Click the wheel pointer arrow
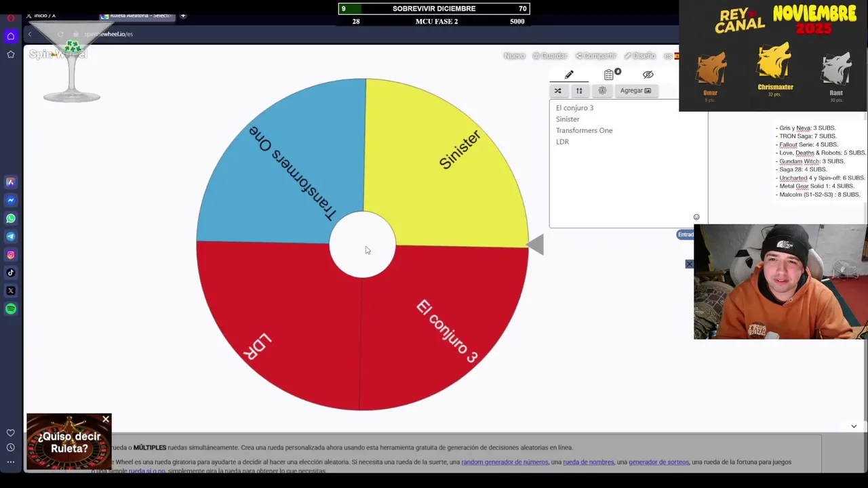Screen dimensions: 868x488 [x=535, y=245]
